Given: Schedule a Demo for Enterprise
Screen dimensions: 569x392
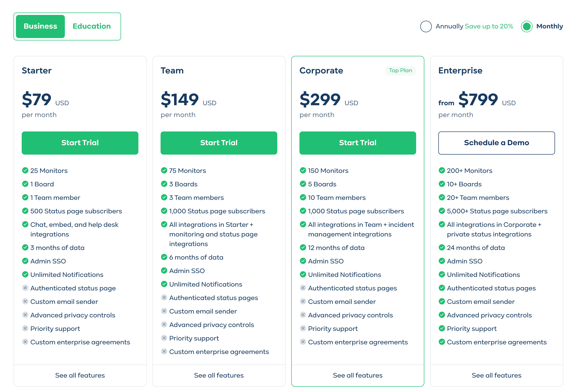Looking at the screenshot, I should pos(496,143).
